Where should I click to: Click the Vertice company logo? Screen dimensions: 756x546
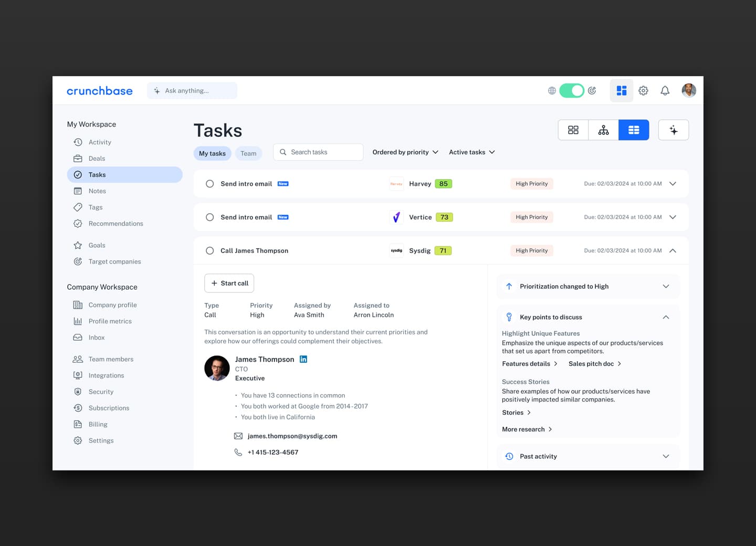point(396,217)
